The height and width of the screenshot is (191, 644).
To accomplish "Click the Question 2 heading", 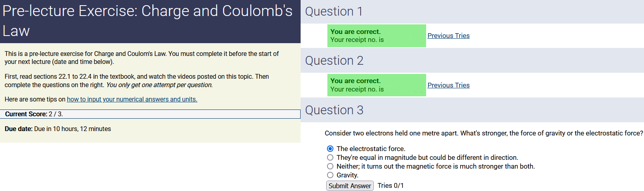I will coord(334,61).
